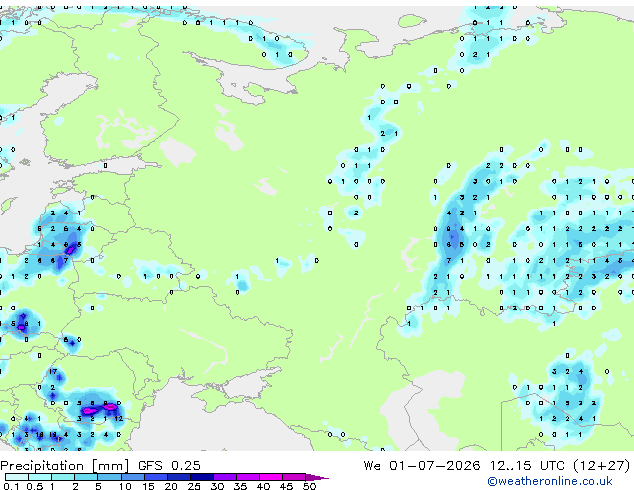Click the above-50 mm legend arrow tip
The width and height of the screenshot is (634, 490).
(317, 477)
